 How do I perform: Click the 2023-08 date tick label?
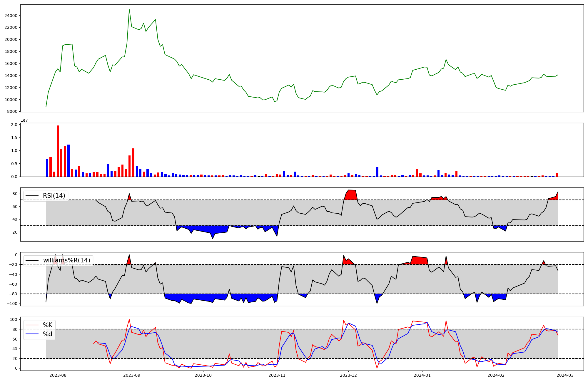[x=58, y=375]
